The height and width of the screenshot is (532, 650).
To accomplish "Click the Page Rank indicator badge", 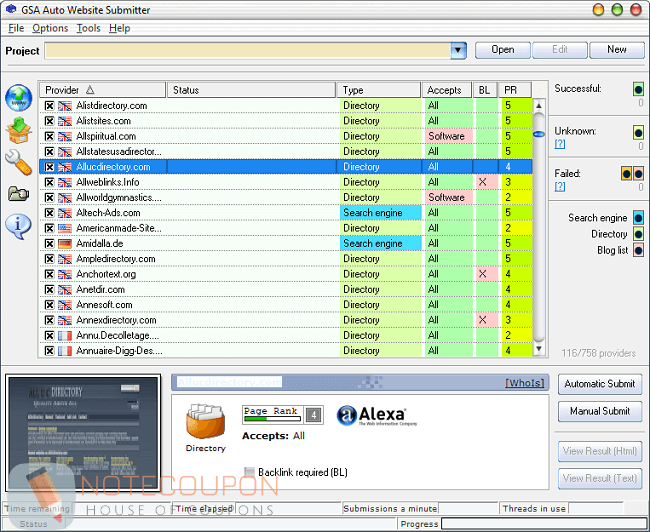I will (x=283, y=415).
